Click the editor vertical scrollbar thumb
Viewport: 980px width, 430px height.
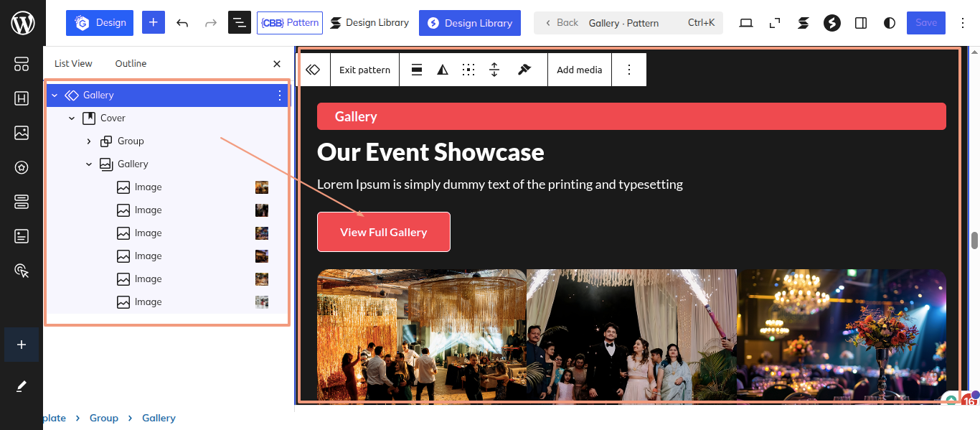[x=975, y=241]
